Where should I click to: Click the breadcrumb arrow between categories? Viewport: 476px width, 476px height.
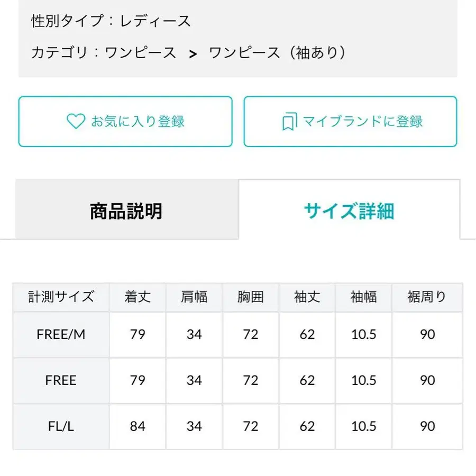pyautogui.click(x=193, y=52)
